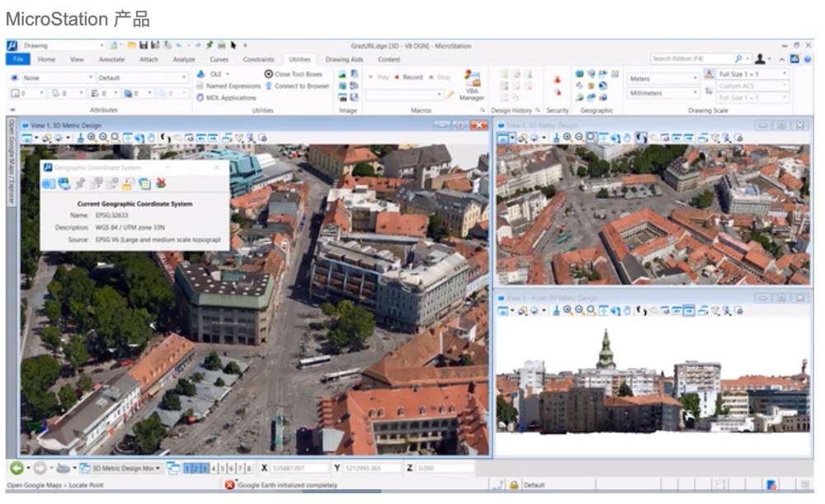825x504 pixels.
Task: Click the user sign-in profile icon
Action: pos(760,59)
